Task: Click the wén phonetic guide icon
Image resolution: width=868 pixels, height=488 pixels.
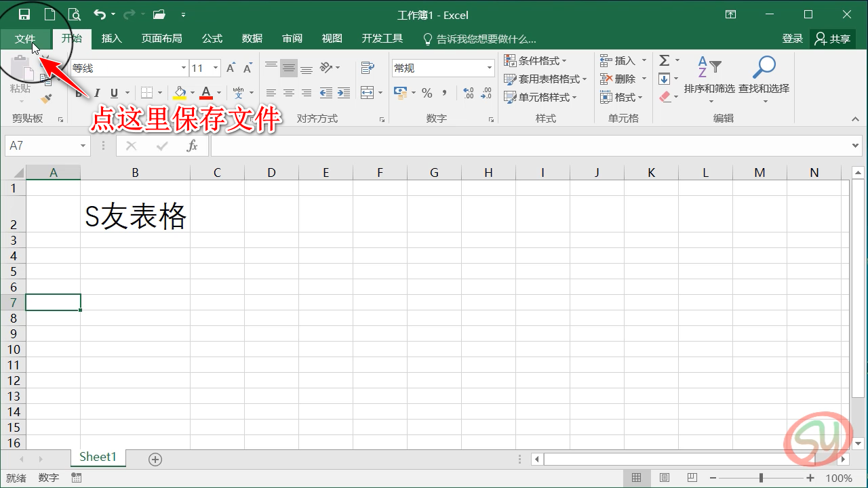Action: (238, 93)
